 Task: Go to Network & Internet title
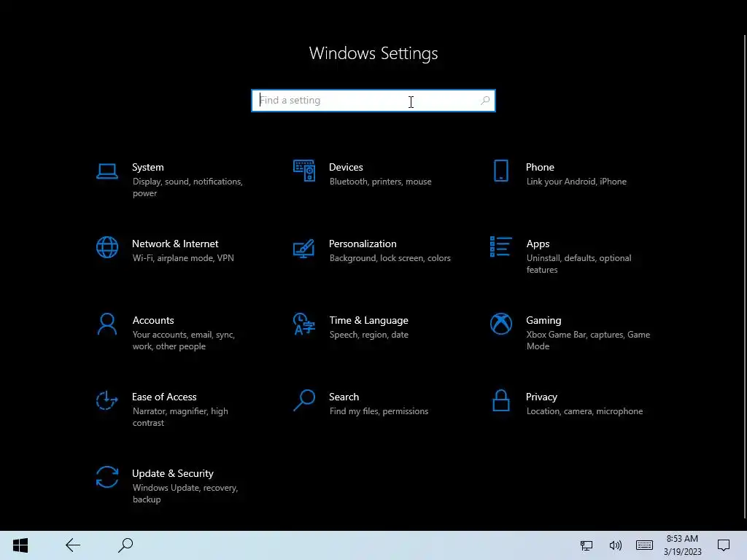click(175, 244)
